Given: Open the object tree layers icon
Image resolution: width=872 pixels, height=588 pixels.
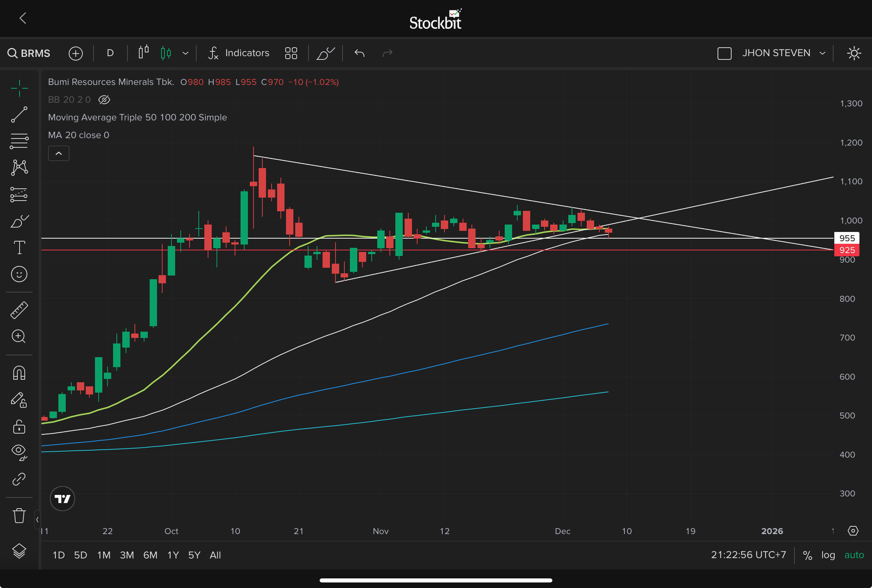Looking at the screenshot, I should point(19,550).
